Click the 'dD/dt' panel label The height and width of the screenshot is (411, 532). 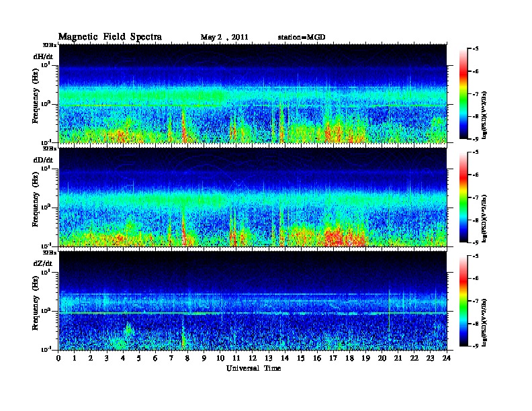pyautogui.click(x=43, y=160)
